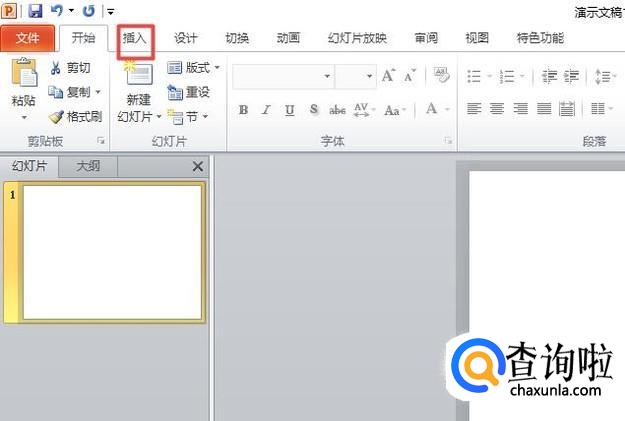Open Customize Quick Access Toolbar dropdown

pyautogui.click(x=110, y=12)
